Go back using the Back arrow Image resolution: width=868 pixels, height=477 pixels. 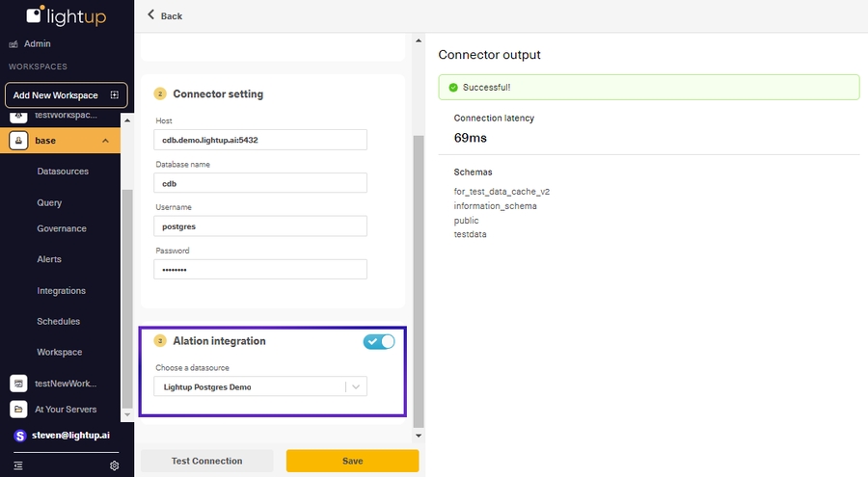click(151, 15)
